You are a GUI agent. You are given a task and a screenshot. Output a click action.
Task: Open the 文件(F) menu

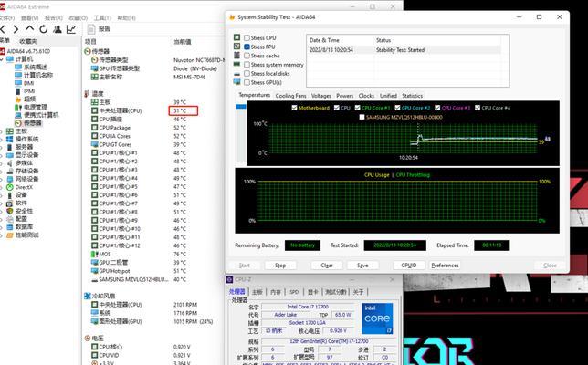coord(6,18)
